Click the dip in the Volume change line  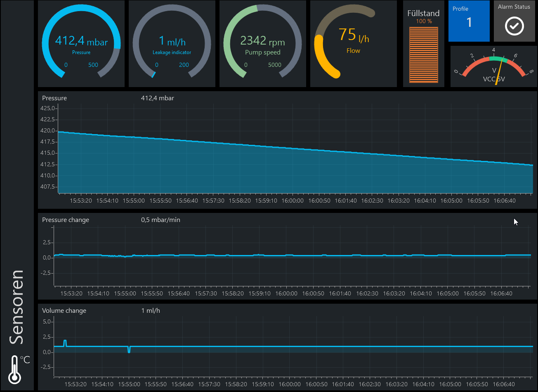(x=129, y=351)
